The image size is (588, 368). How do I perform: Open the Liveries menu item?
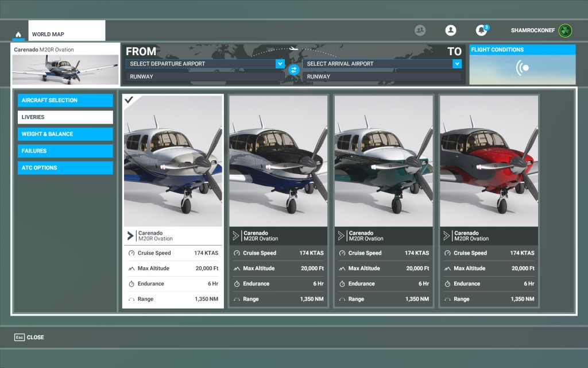click(x=65, y=117)
